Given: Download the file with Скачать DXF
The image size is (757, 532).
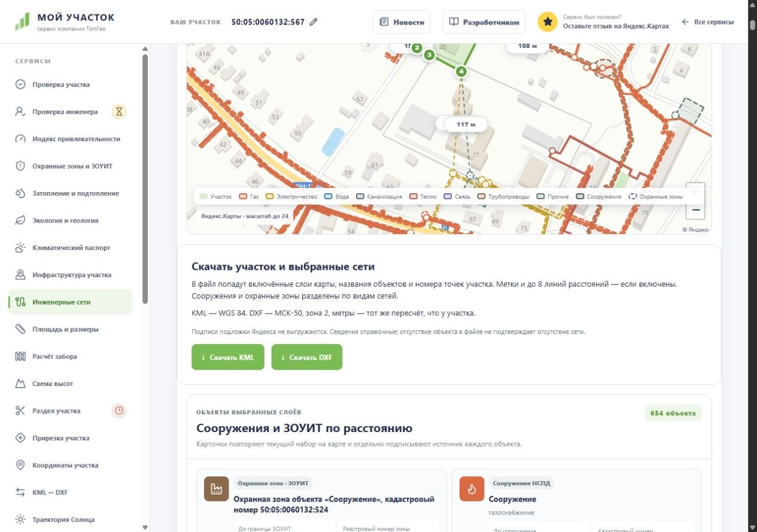Looking at the screenshot, I should coord(307,357).
